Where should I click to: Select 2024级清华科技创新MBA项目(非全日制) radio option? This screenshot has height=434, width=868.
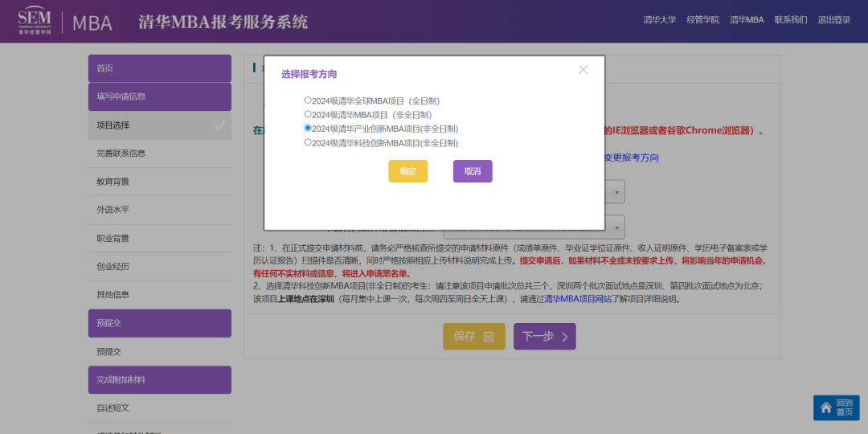tap(308, 142)
